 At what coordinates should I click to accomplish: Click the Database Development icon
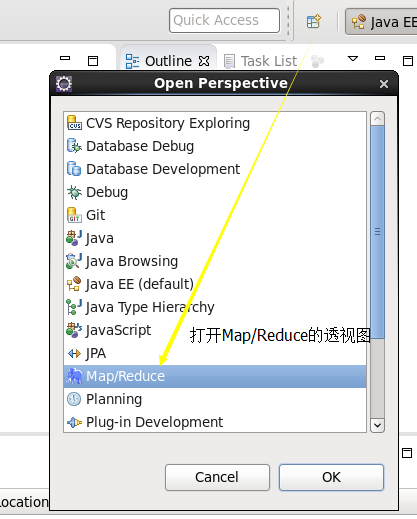point(74,169)
